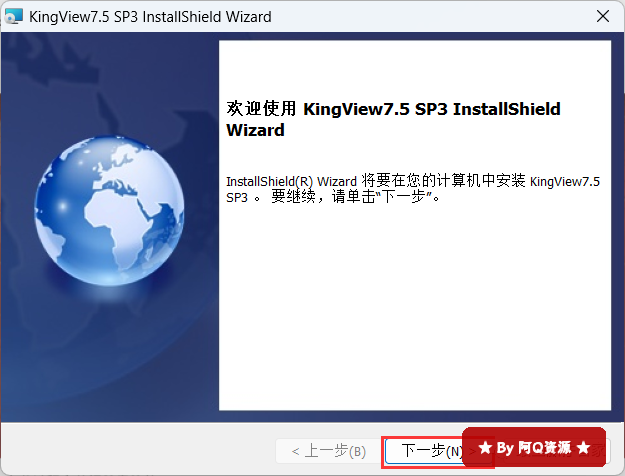Click the title bar text KingView7.5 SP3 InstallShield Wizard
Image resolution: width=625 pixels, height=476 pixels.
[150, 17]
